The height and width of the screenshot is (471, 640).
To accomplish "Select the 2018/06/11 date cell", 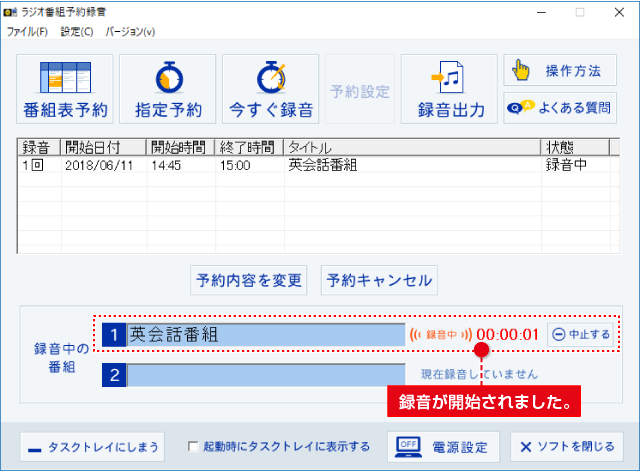I will (x=99, y=165).
